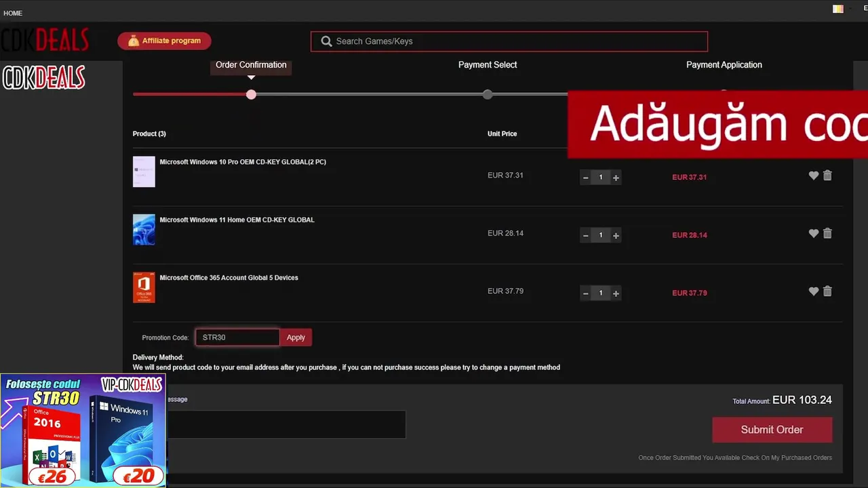Click the Promotion Code input field

pos(237,338)
